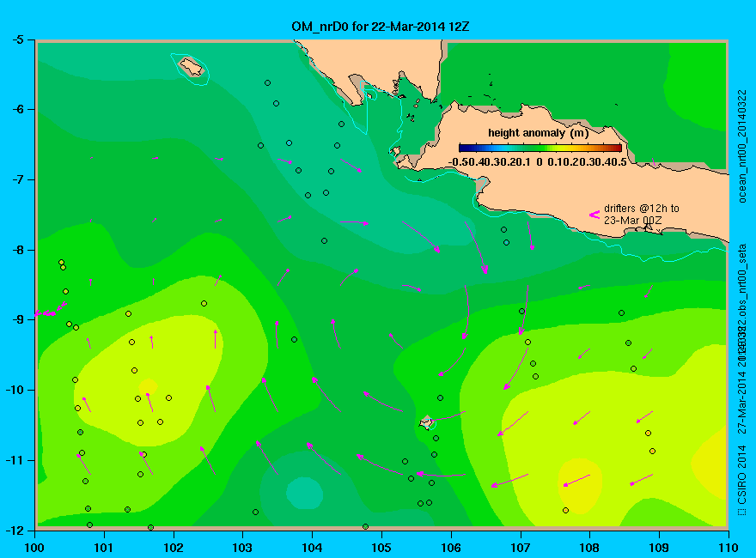Click the teal low-anomaly center near 104E, 11.5S
This screenshot has height=558, width=756.
coord(304,493)
